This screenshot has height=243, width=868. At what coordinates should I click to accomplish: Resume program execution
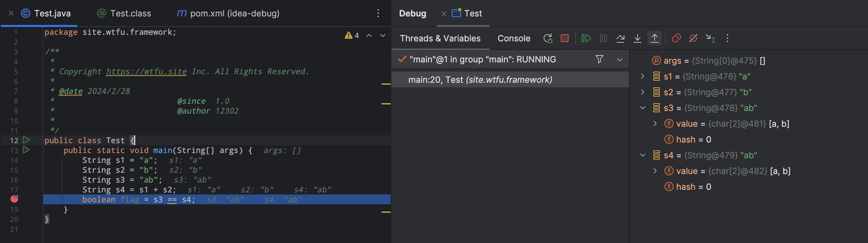click(586, 38)
